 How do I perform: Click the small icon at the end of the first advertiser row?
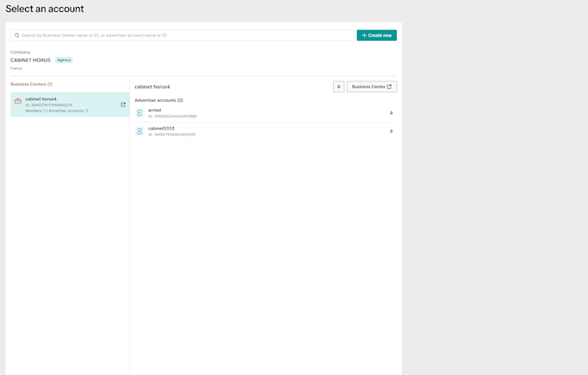pos(391,113)
